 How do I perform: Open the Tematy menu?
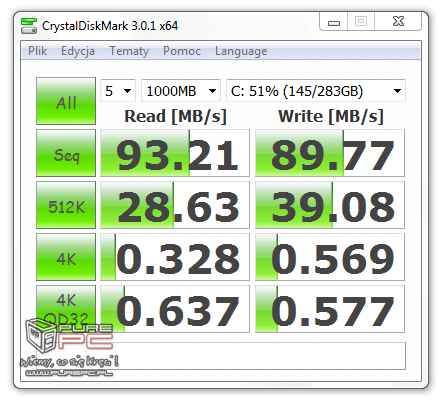tap(129, 51)
